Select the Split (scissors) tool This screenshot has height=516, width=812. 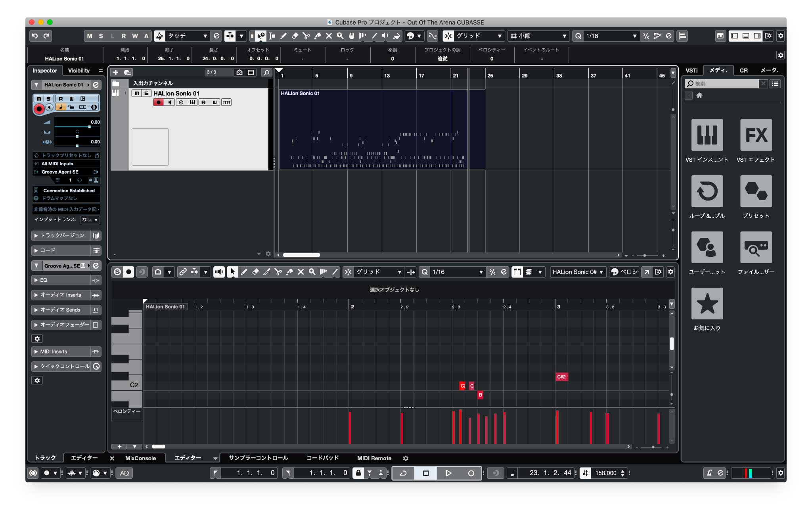306,36
